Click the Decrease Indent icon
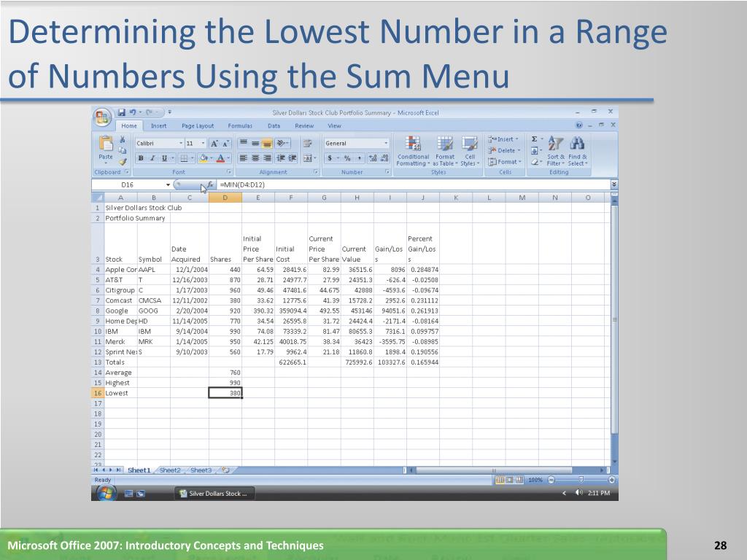The image size is (747, 560). [281, 158]
